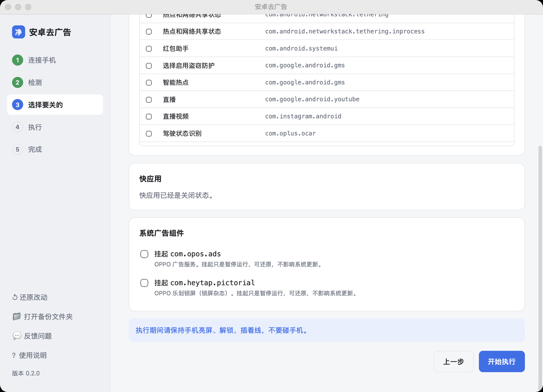Click com.oplus.ocar package text
543x392 pixels.
point(291,133)
